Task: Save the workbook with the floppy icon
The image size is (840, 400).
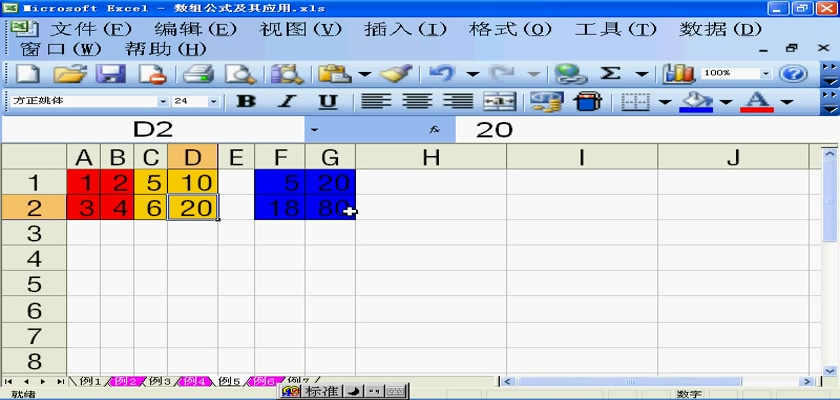Action: click(x=110, y=74)
